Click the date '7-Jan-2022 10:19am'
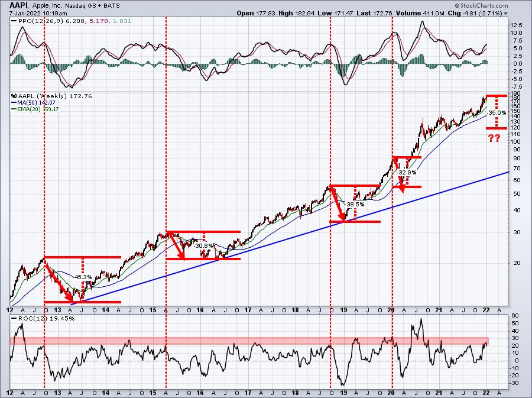Screen dimensions: 532x398 coord(38,14)
